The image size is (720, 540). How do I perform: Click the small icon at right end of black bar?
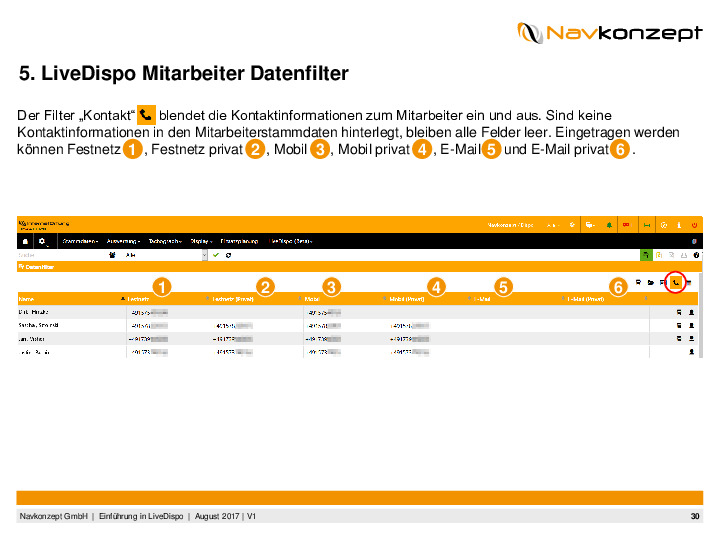[x=694, y=241]
